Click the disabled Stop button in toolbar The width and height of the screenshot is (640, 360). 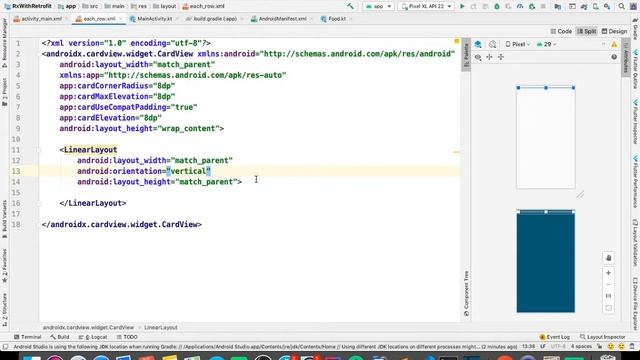pos(543,6)
